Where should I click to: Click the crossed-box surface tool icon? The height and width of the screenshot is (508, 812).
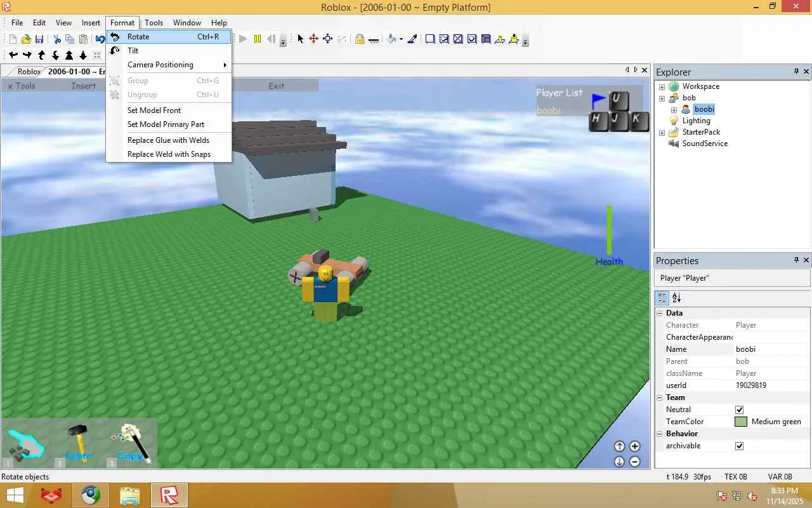[458, 39]
